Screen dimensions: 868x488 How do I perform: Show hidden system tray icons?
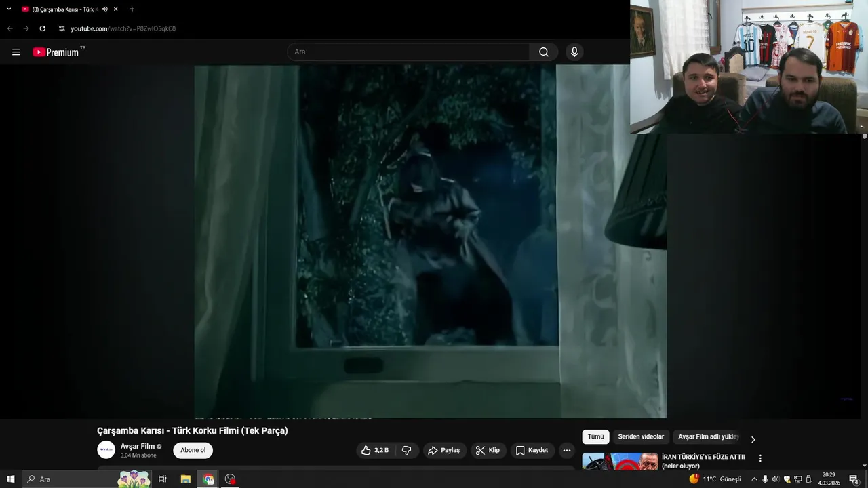[754, 479]
